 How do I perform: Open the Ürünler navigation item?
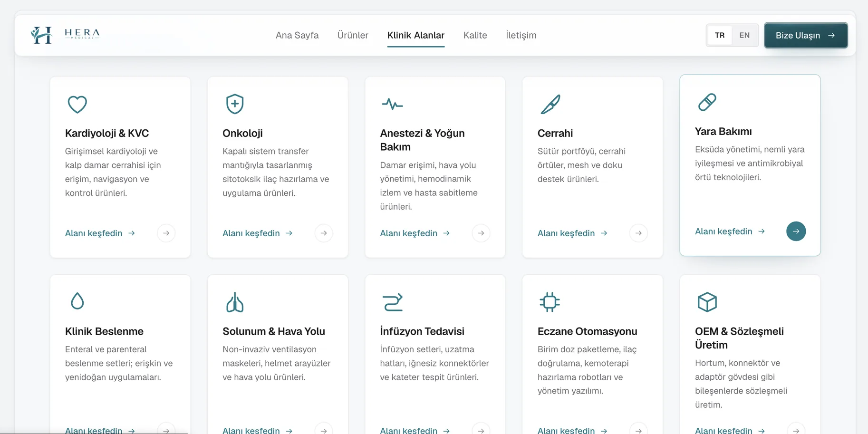[353, 35]
